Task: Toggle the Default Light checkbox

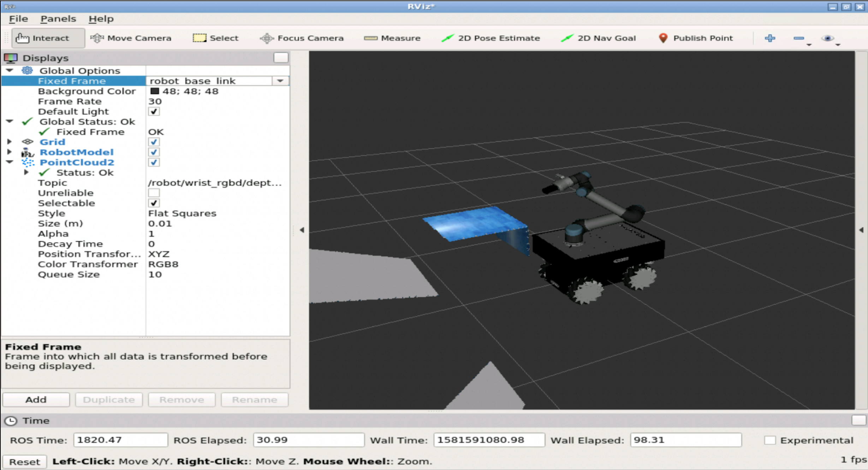Action: coord(154,112)
